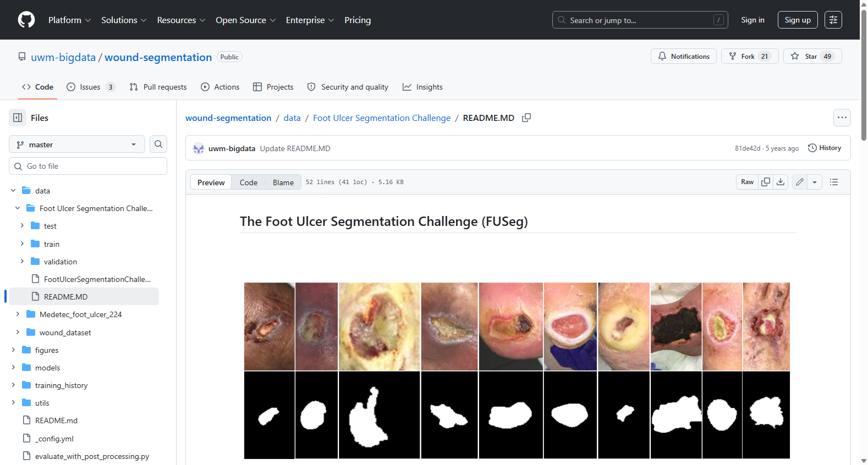
Task: Expand the validation folder
Action: 22,262
